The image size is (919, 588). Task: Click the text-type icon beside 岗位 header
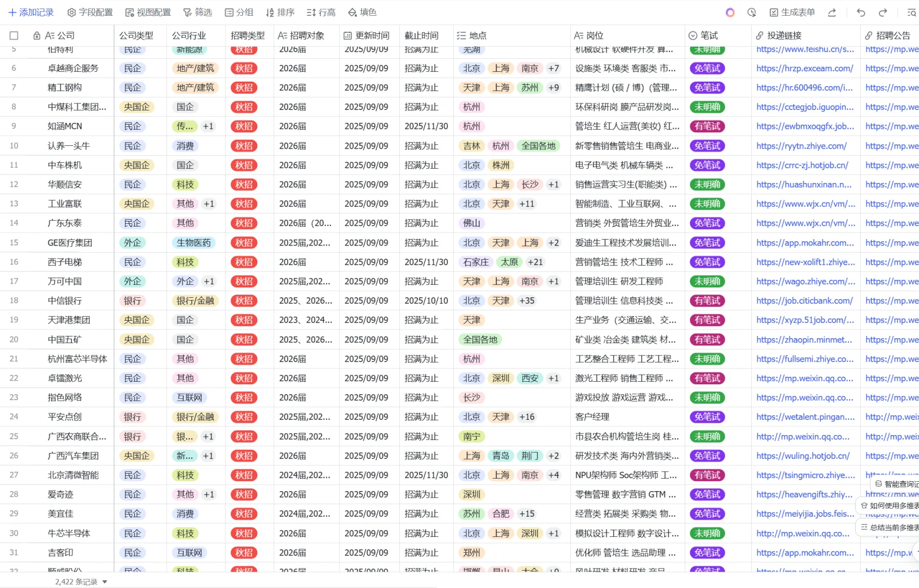click(x=579, y=36)
